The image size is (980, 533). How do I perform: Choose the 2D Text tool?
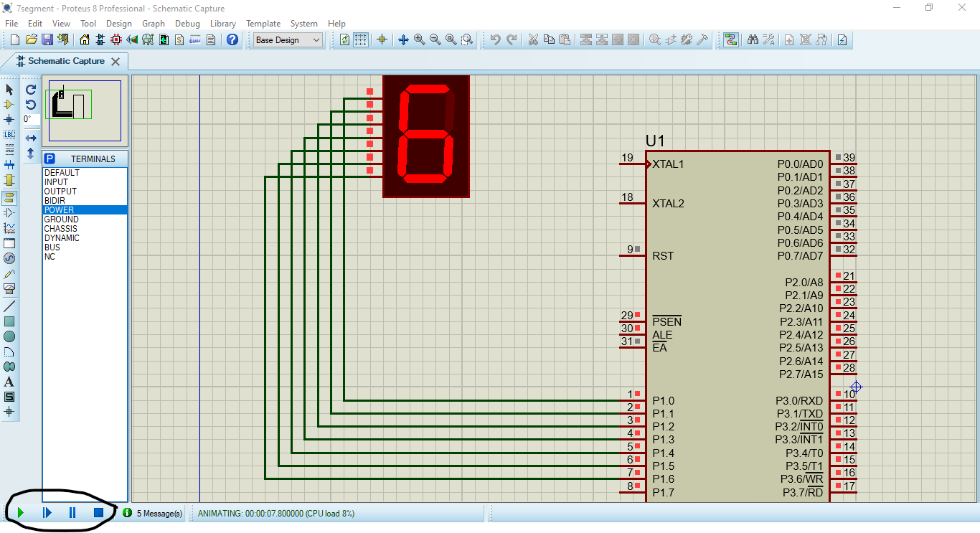point(9,382)
